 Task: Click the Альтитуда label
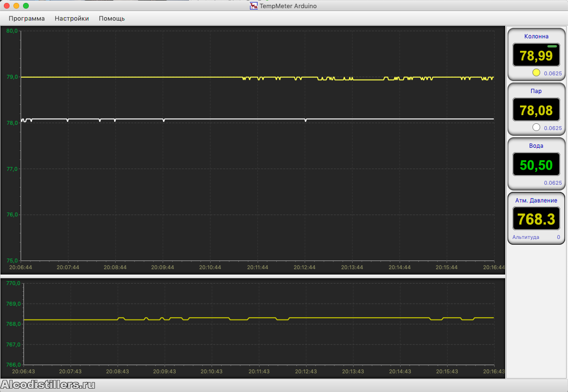point(526,237)
